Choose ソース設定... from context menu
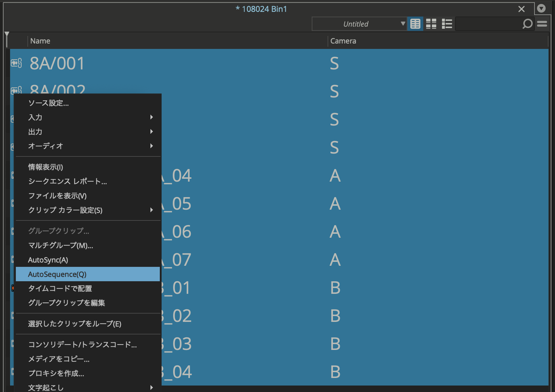Viewport: 555px width, 392px height. pos(88,103)
